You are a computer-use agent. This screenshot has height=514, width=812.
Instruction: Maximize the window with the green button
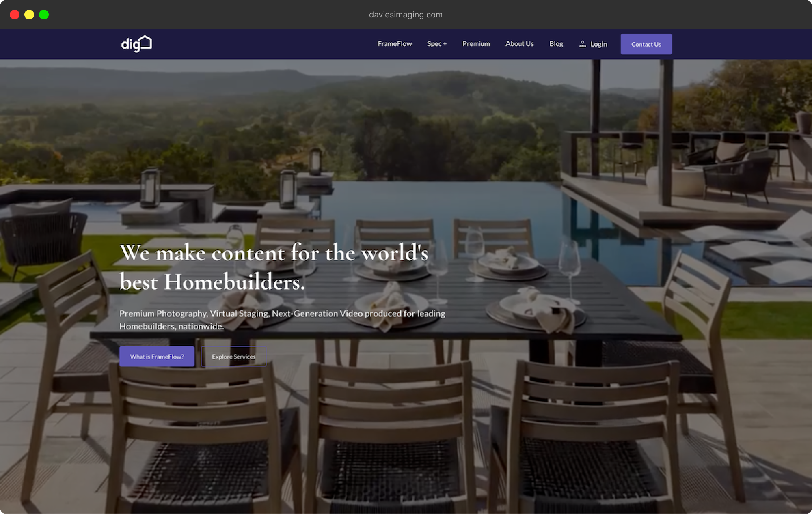click(x=44, y=15)
